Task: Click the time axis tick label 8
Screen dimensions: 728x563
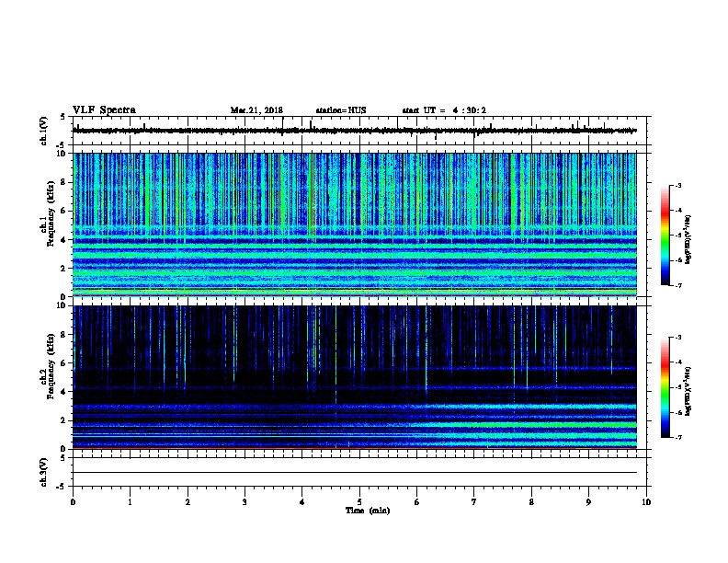Action: 531,502
